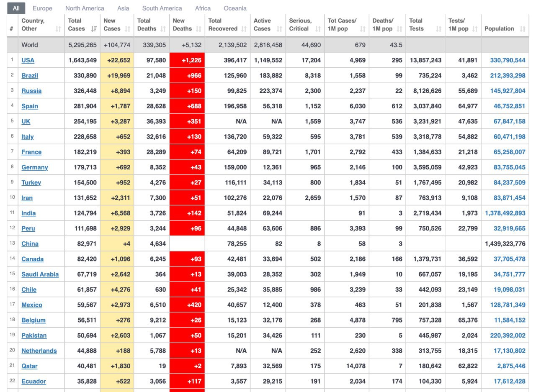
Task: Sort by New Deaths column arrows
Action: point(199,29)
